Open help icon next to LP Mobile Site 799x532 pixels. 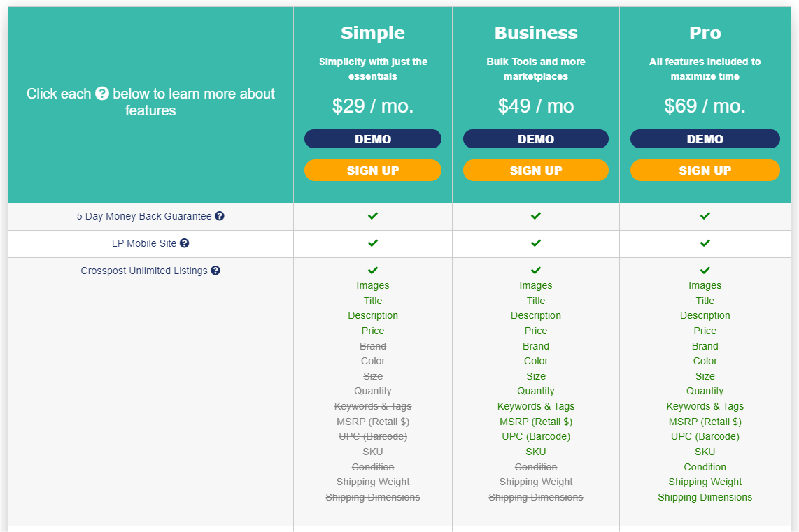185,243
